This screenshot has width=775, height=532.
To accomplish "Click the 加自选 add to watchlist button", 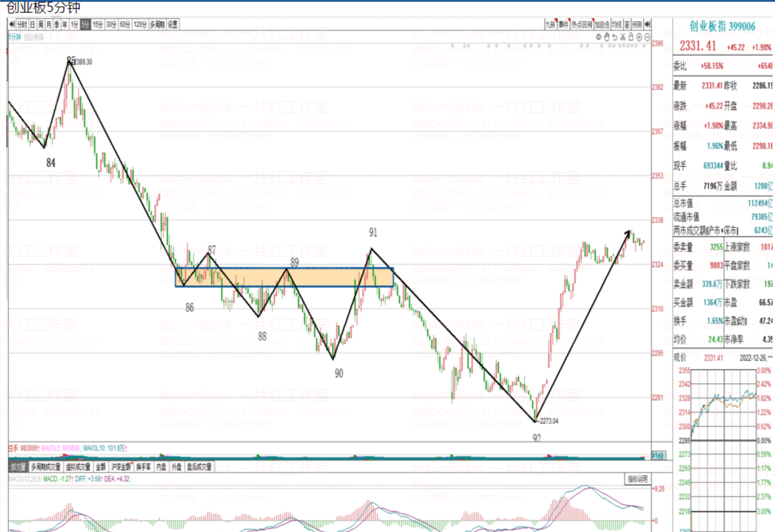I will pos(602,24).
